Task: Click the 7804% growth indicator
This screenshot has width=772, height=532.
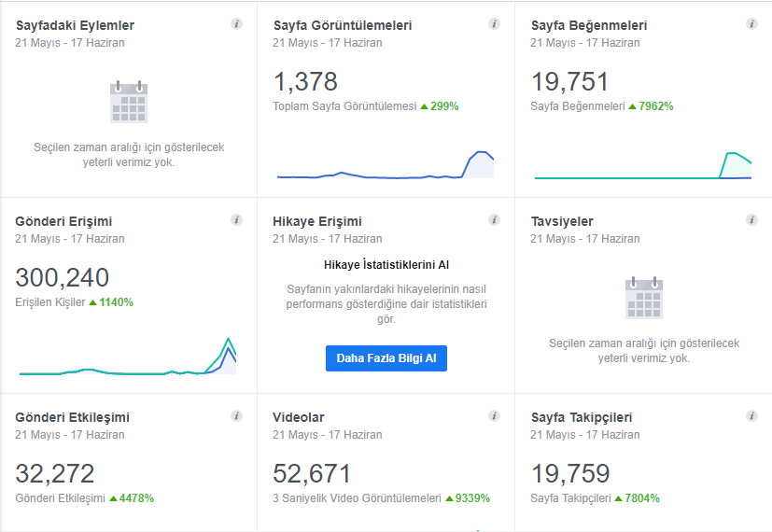Action: click(x=637, y=498)
